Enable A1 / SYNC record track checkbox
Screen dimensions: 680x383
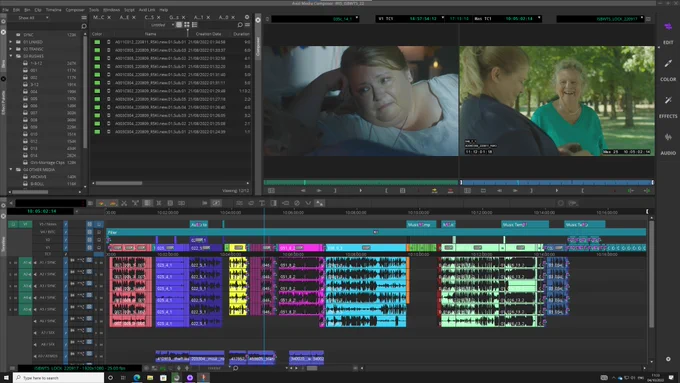click(x=66, y=262)
